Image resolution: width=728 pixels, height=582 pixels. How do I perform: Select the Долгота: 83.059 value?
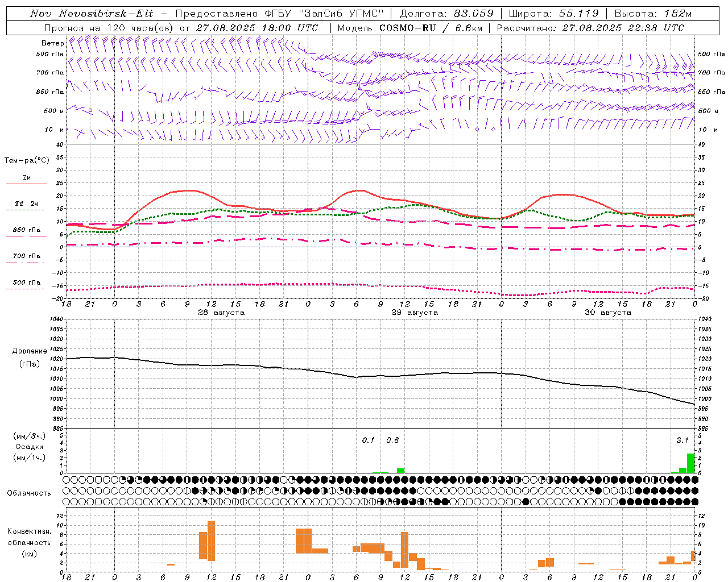click(x=447, y=14)
